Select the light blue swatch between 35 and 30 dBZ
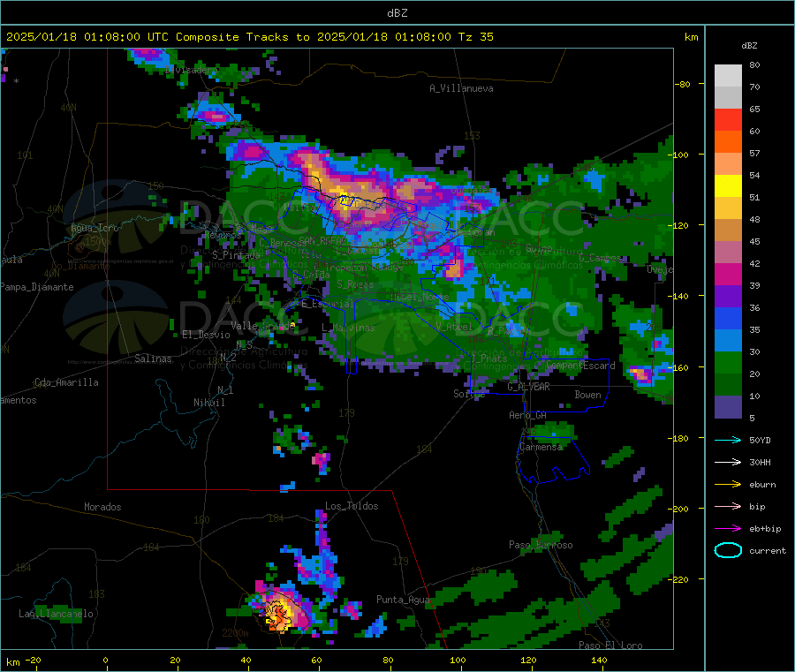The image size is (795, 672). pyautogui.click(x=728, y=341)
